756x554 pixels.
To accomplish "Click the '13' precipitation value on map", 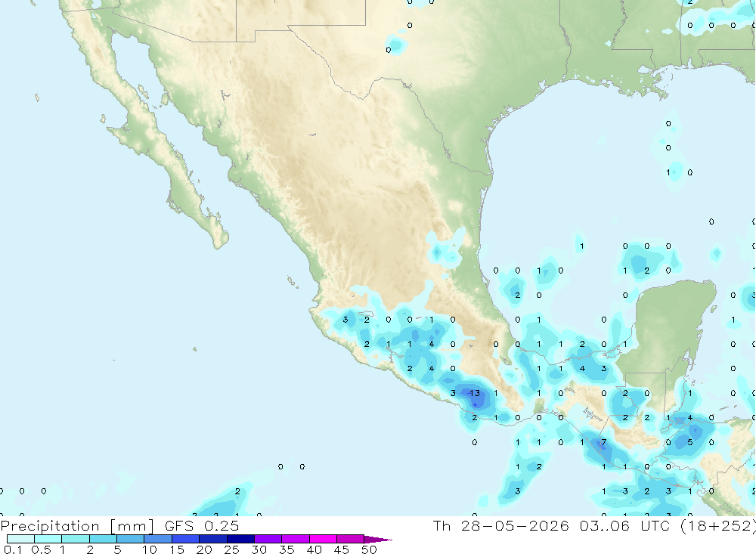I will pos(475,393).
